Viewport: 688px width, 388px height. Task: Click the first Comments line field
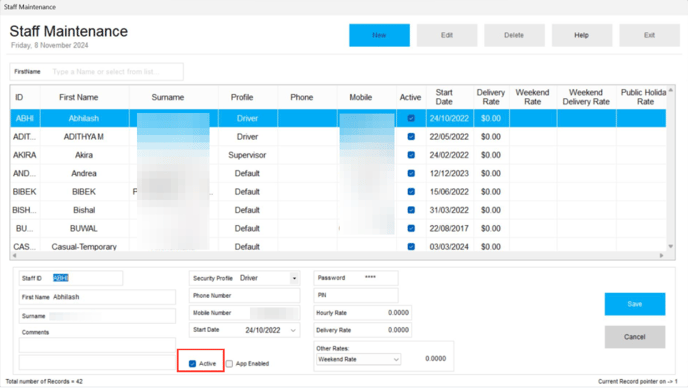click(x=97, y=345)
